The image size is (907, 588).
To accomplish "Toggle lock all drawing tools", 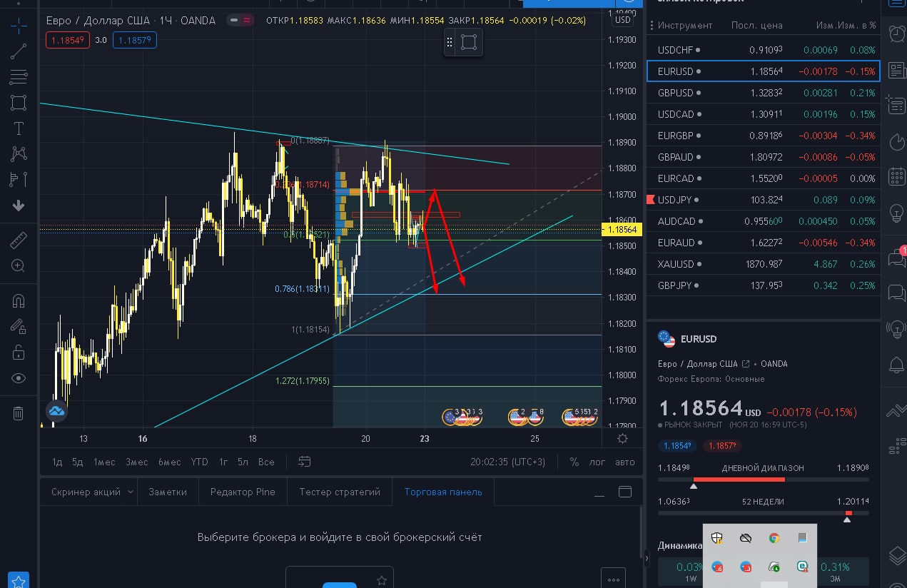I will 19,353.
